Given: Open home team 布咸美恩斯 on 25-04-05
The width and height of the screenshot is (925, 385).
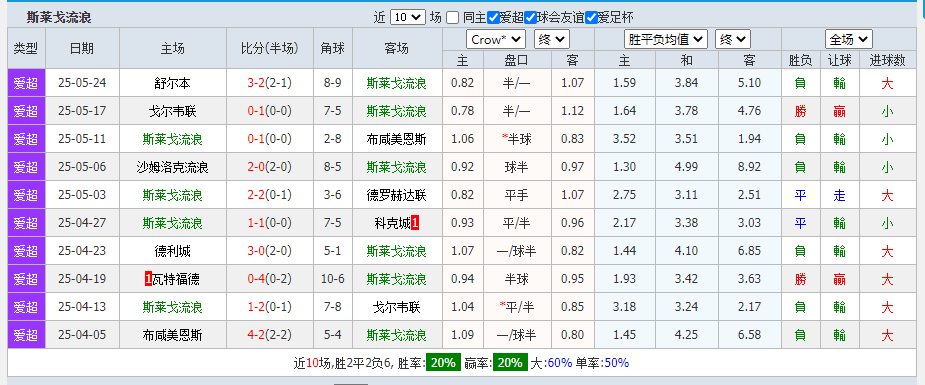Looking at the screenshot, I should pyautogui.click(x=172, y=335).
